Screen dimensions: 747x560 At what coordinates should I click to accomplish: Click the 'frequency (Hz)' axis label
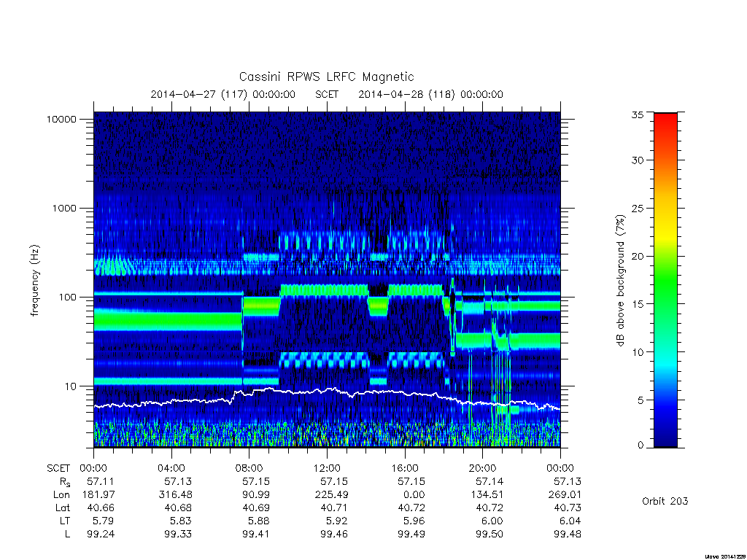(35, 281)
